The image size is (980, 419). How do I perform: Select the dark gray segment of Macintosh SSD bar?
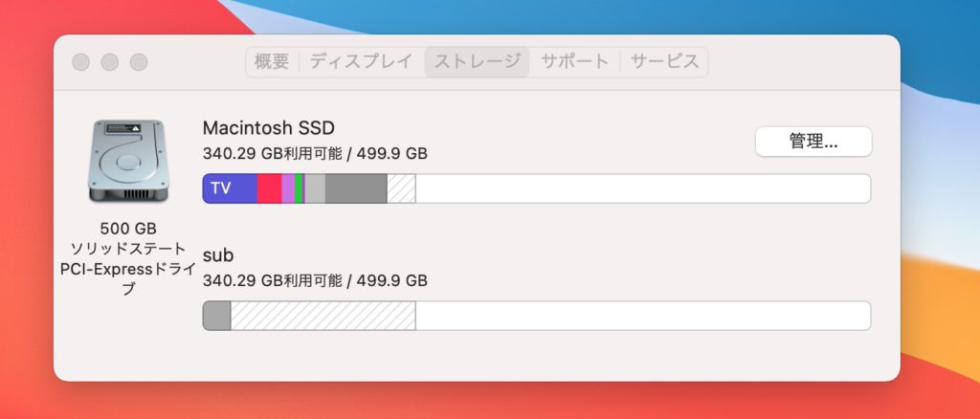[356, 188]
